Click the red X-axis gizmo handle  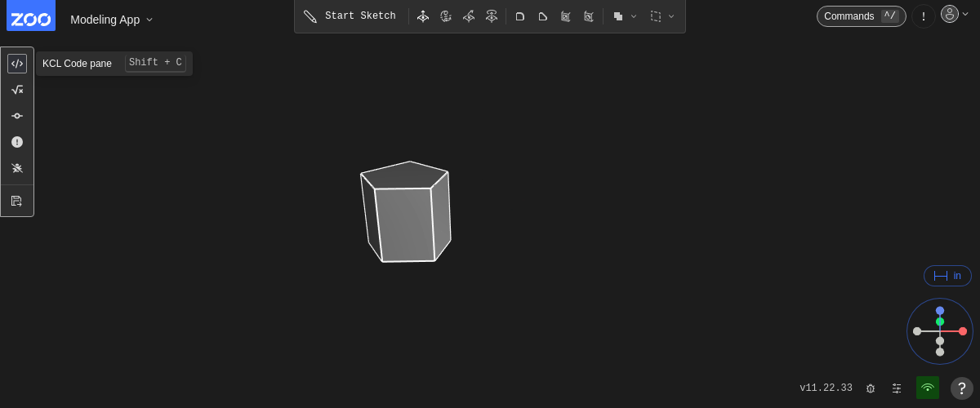pyautogui.click(x=963, y=331)
